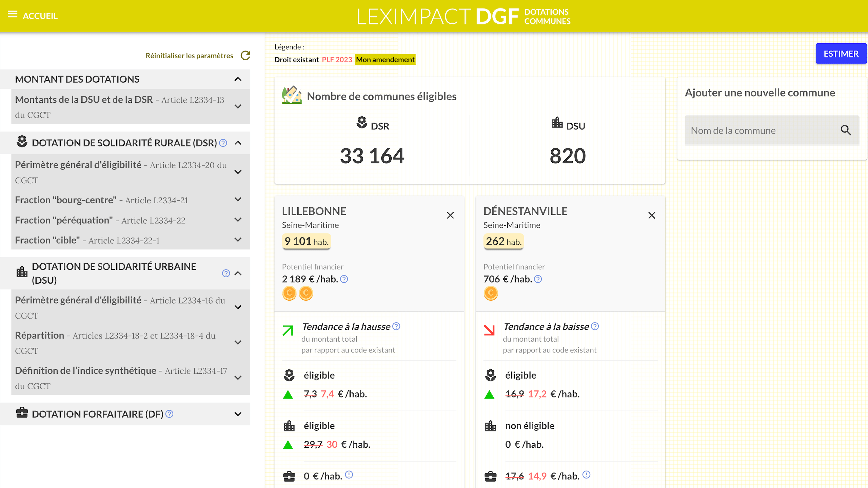Viewport: 868px width, 488px height.
Task: Click the search magnifier in commune field
Action: [x=846, y=130]
